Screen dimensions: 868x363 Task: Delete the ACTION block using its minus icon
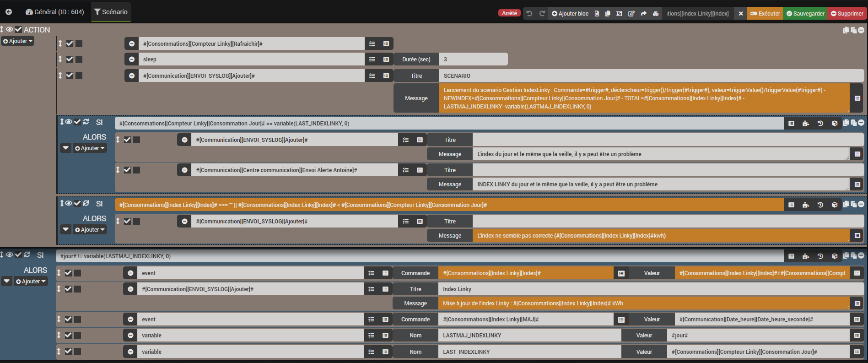point(861,30)
